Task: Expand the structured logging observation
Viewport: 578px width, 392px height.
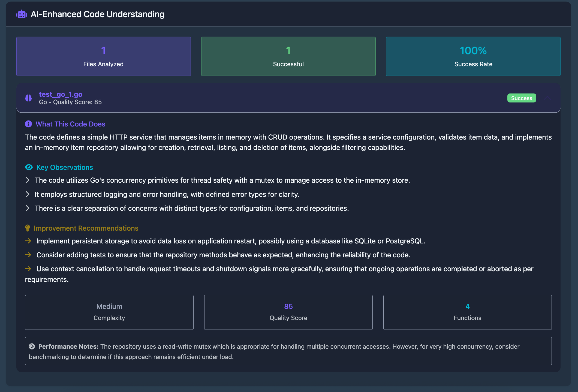Action: click(28, 194)
